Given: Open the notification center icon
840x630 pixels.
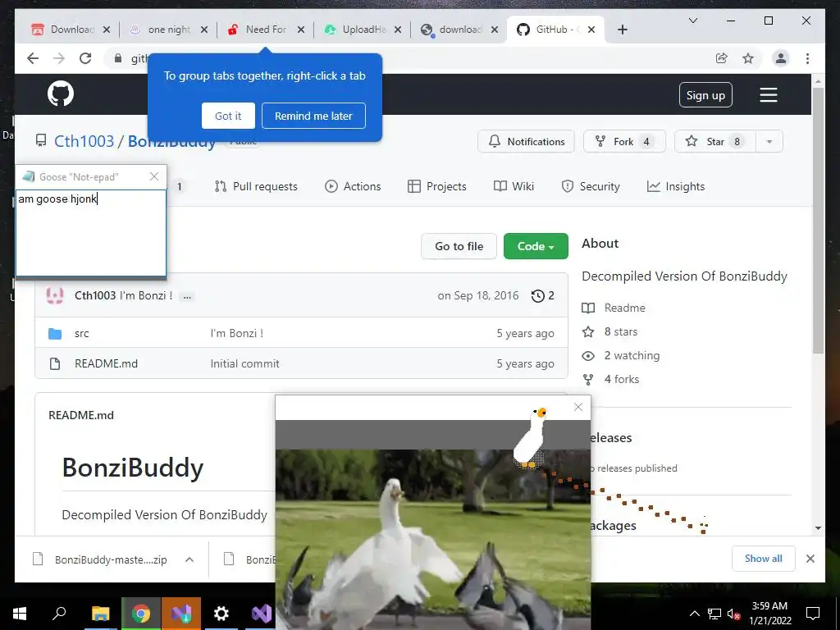Looking at the screenshot, I should 813,614.
